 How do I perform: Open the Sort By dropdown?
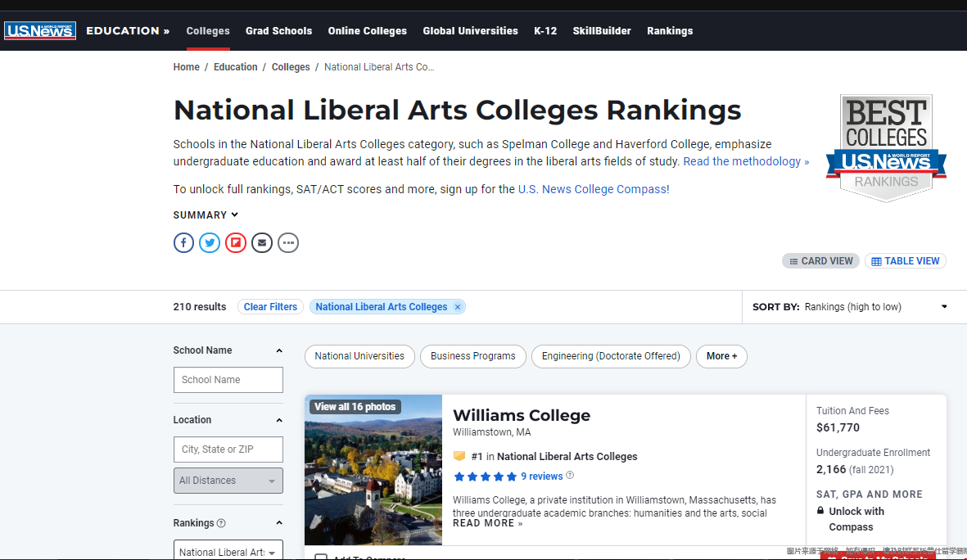(x=850, y=306)
